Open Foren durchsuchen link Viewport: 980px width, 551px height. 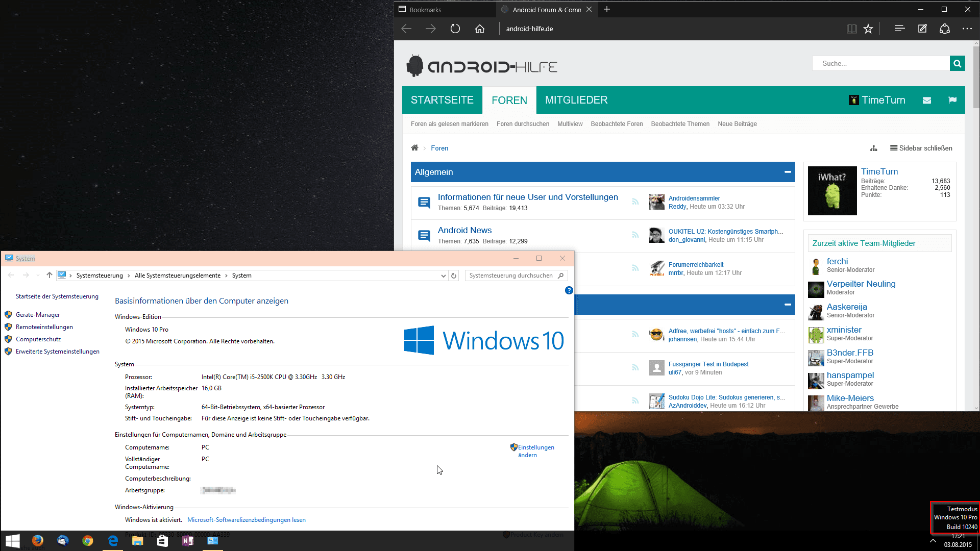[x=523, y=124]
